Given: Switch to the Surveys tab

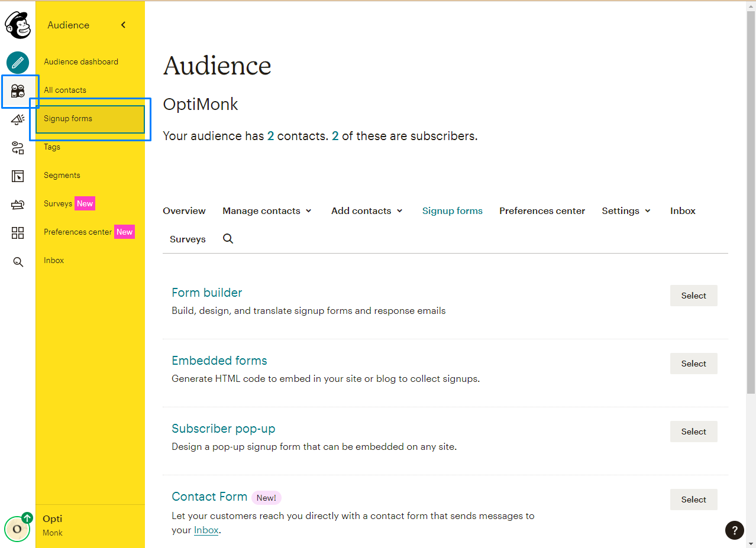Looking at the screenshot, I should (x=188, y=239).
